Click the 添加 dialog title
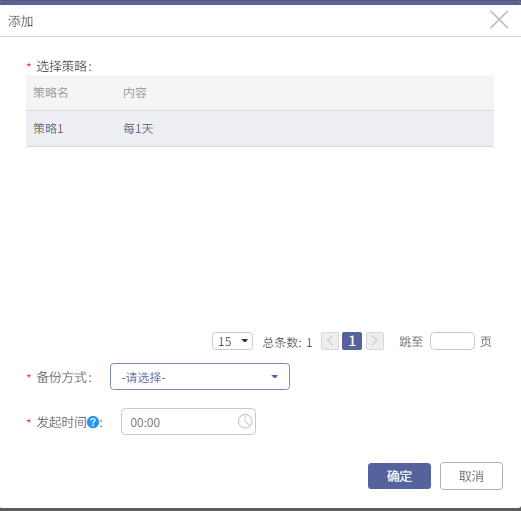Viewport: 521px width, 511px height. click(21, 21)
